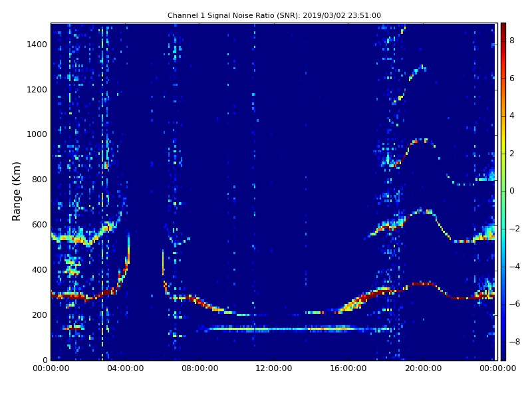
Task: Click the 1200 tick label on the range axis
Action: (x=37, y=90)
